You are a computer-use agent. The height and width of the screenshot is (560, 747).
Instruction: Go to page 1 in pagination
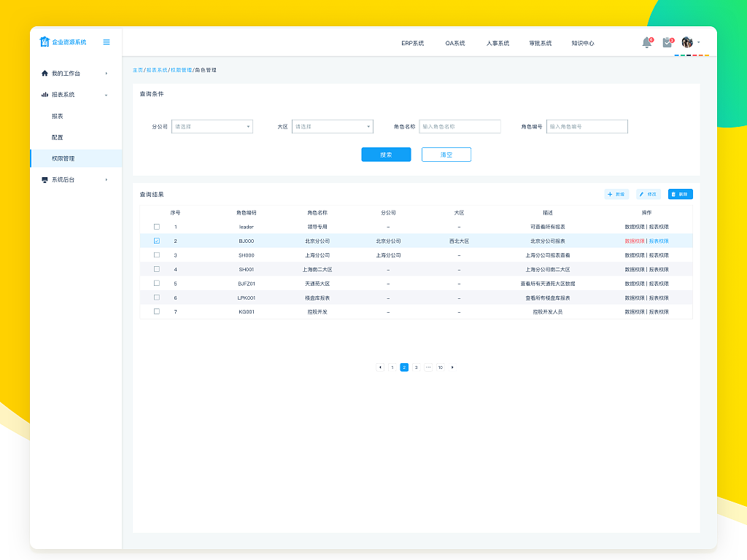pyautogui.click(x=392, y=367)
